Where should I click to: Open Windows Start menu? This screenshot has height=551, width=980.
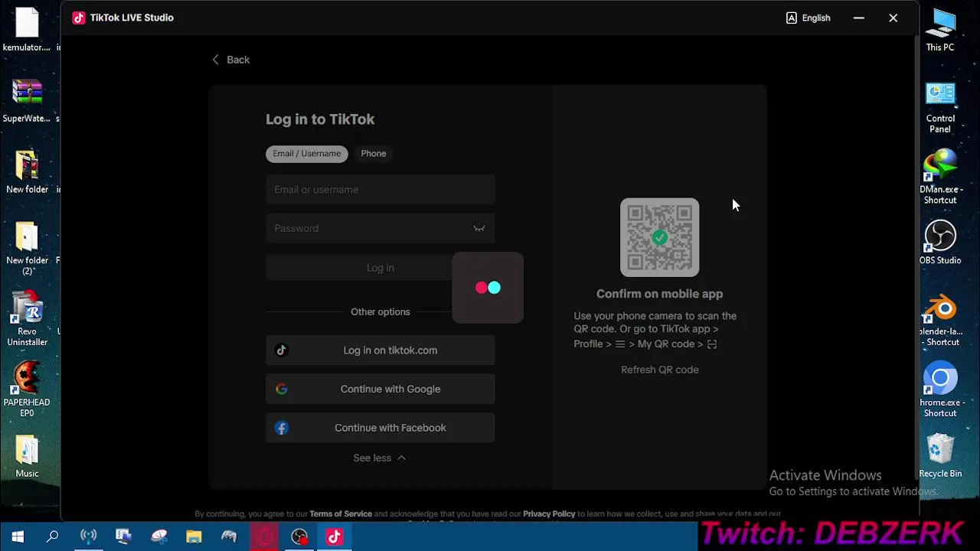(18, 536)
